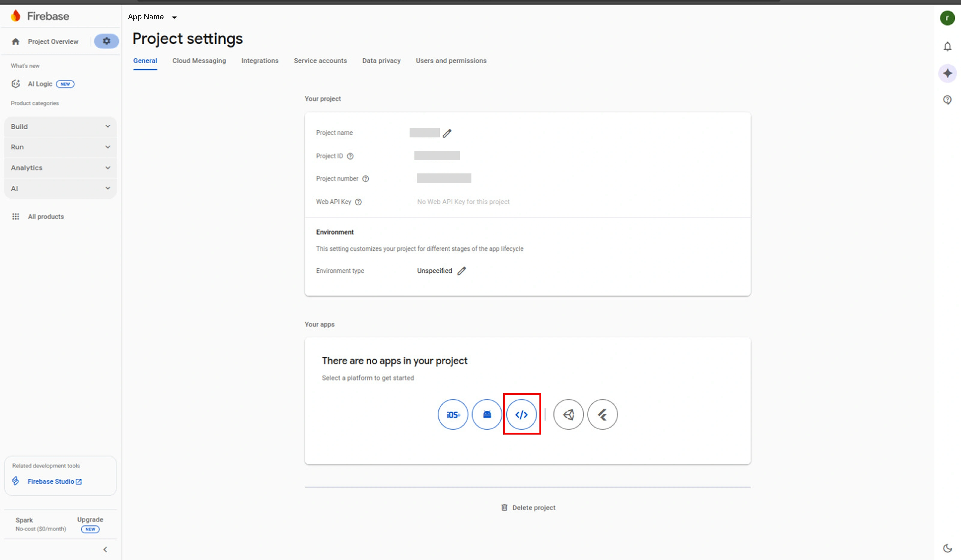Image resolution: width=961 pixels, height=560 pixels.
Task: Click the Firebase flame logo
Action: click(x=16, y=16)
